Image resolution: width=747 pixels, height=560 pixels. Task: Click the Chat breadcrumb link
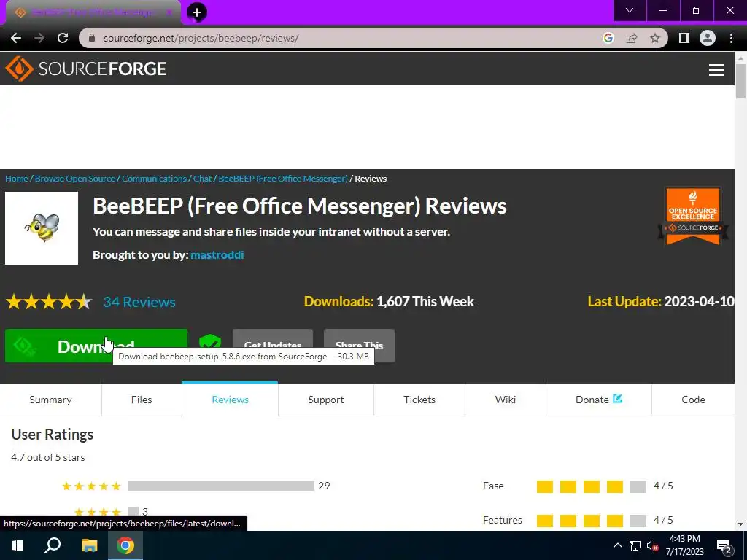click(x=203, y=179)
